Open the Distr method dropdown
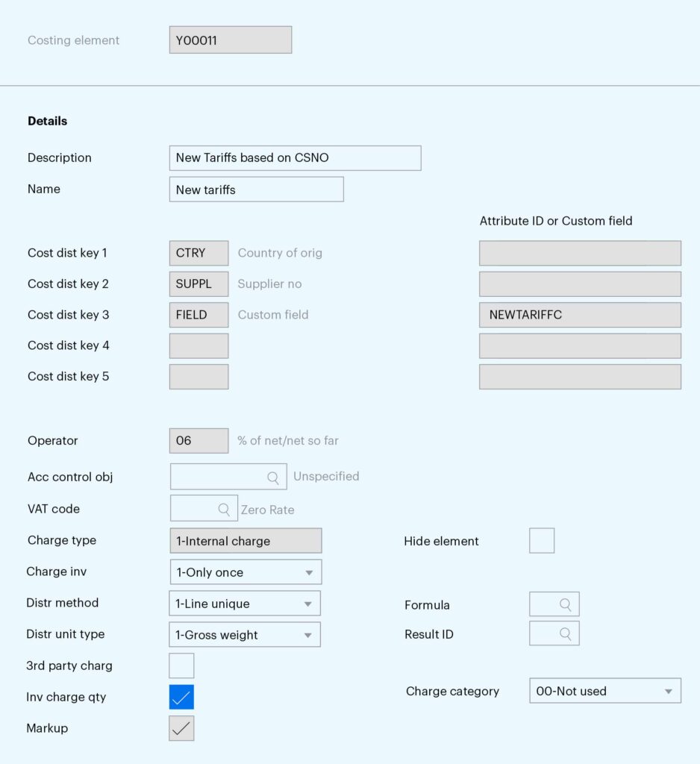The width and height of the screenshot is (700, 764). pos(245,603)
